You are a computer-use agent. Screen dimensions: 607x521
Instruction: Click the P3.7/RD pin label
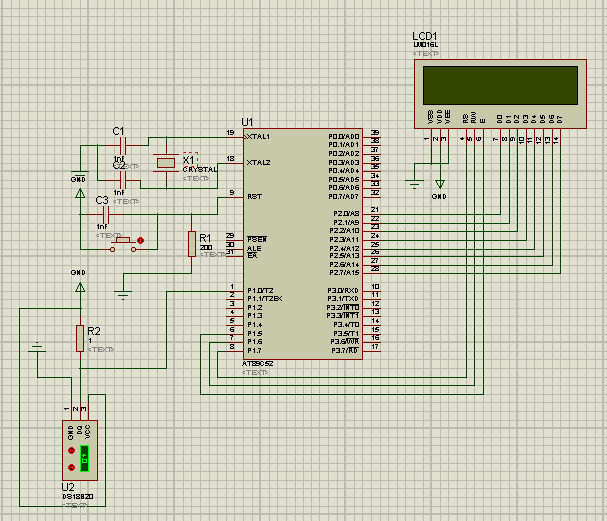click(x=345, y=351)
